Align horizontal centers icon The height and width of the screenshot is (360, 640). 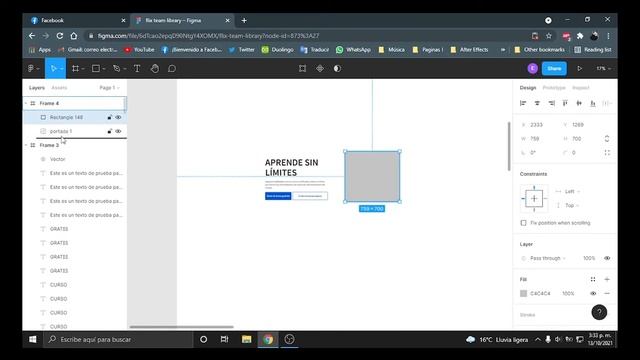point(537,103)
